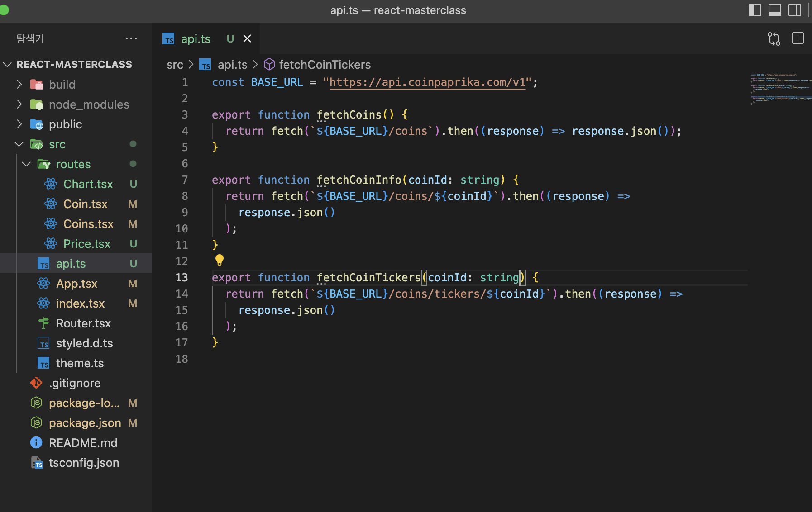
Task: Open Price.tsx file
Action: coord(87,244)
